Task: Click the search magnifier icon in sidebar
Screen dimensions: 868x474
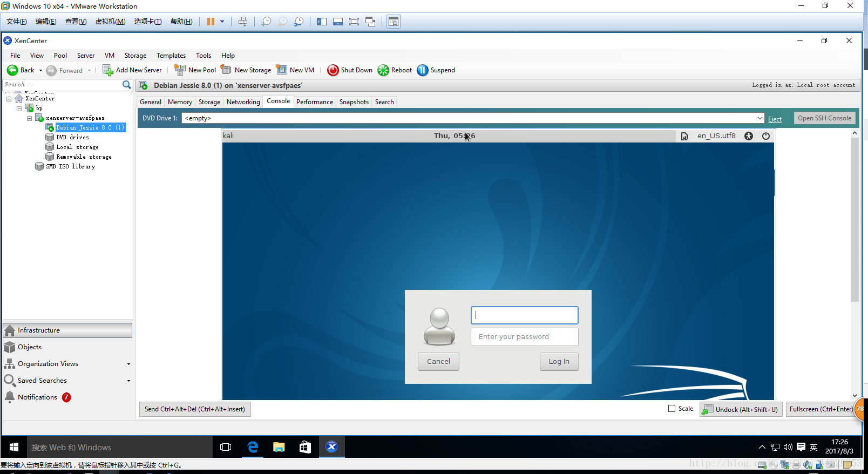Action: tap(127, 85)
